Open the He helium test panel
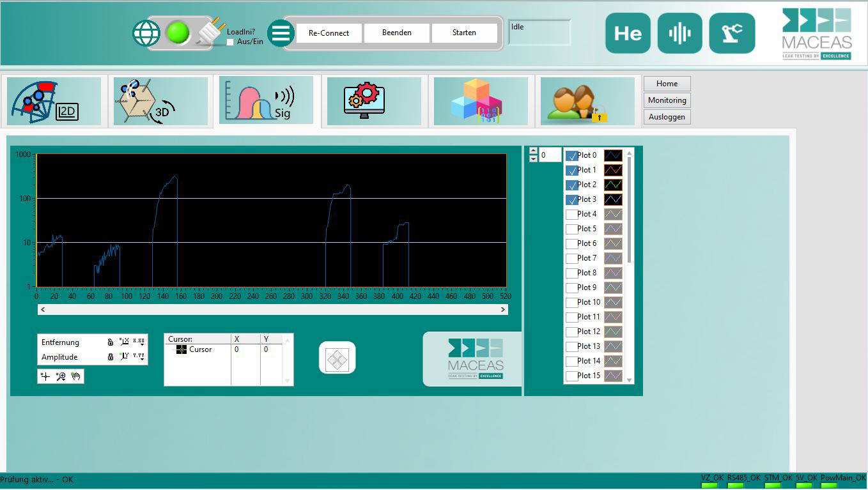The width and height of the screenshot is (868, 490). pyautogui.click(x=628, y=33)
